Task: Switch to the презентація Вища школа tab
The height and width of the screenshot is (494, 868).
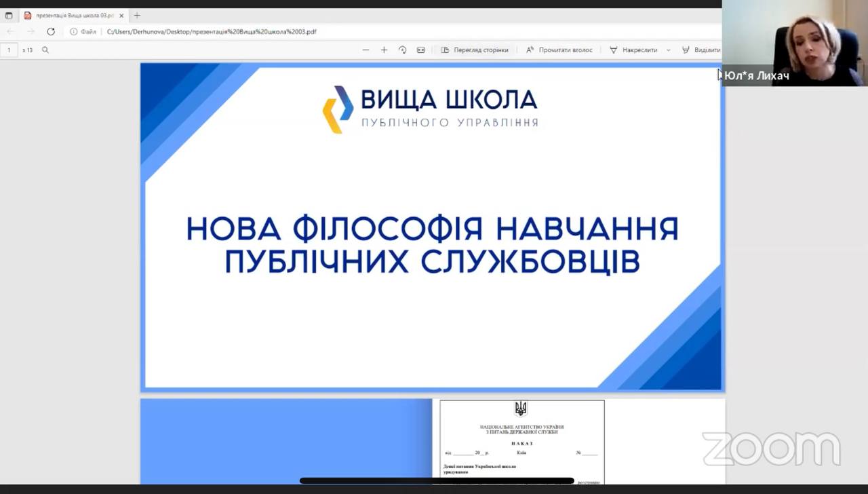Action: pos(71,15)
